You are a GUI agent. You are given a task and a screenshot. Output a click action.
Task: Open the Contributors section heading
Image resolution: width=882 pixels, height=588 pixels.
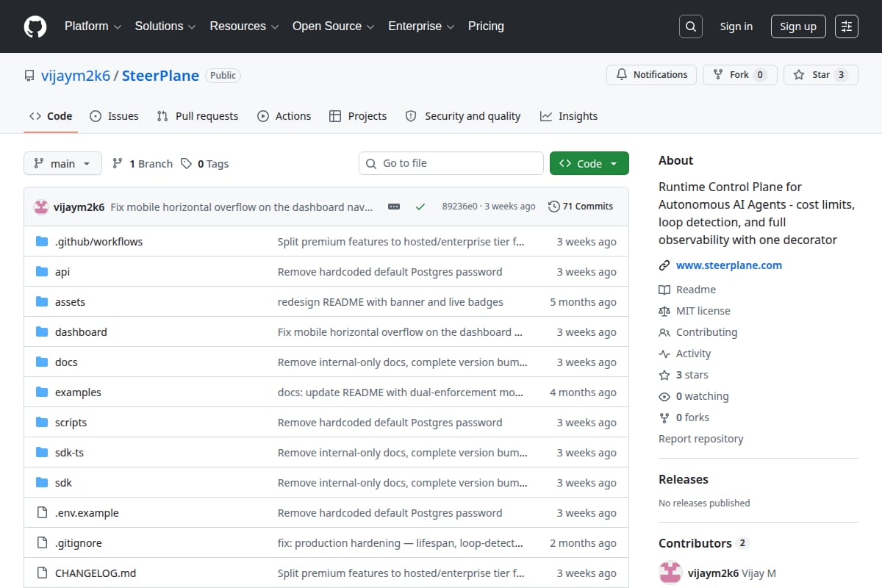(x=703, y=543)
